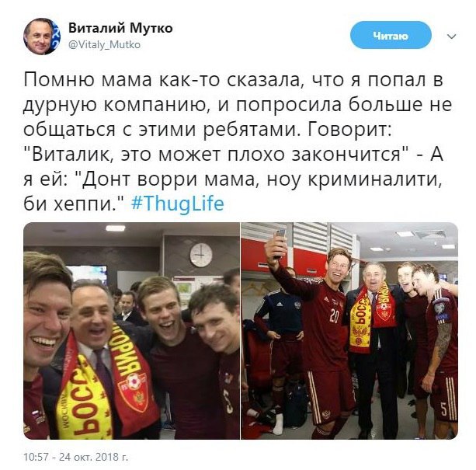Click the tweet text paragraph
This screenshot has width=476, height=470.
click(237, 141)
